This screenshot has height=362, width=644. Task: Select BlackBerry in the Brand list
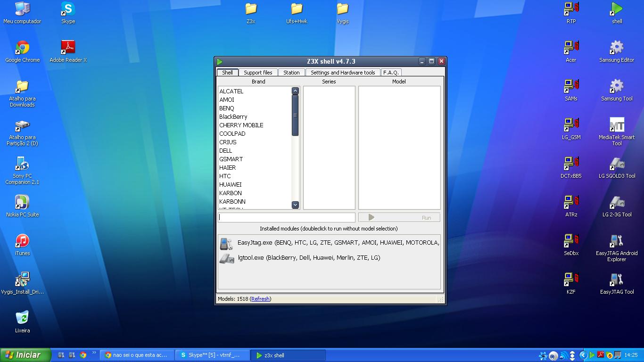click(x=233, y=117)
